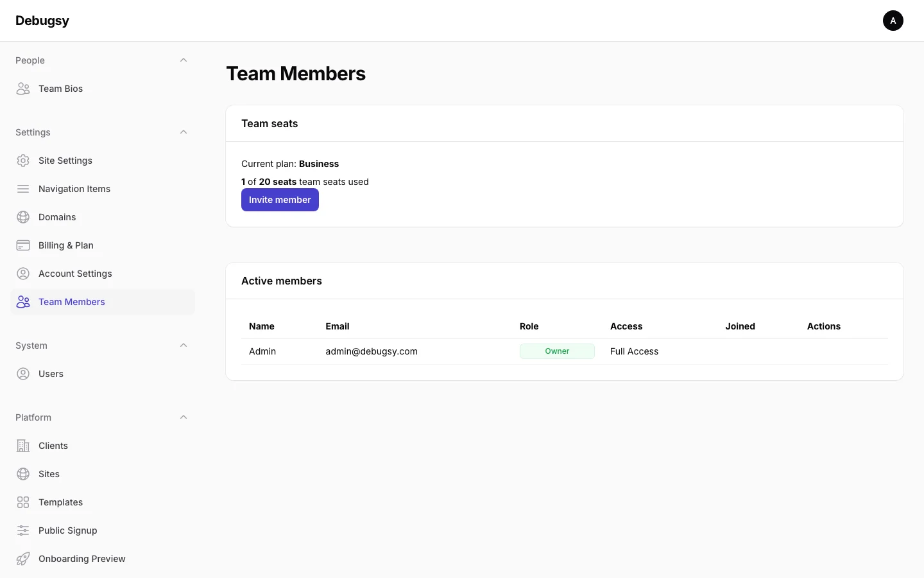Click admin@debugsy.com email cell

[x=372, y=351]
